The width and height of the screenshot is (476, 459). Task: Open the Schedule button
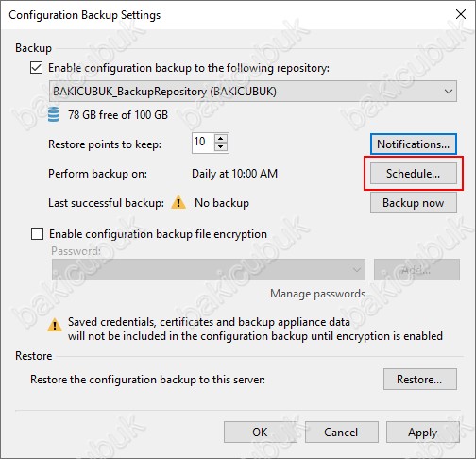point(413,174)
